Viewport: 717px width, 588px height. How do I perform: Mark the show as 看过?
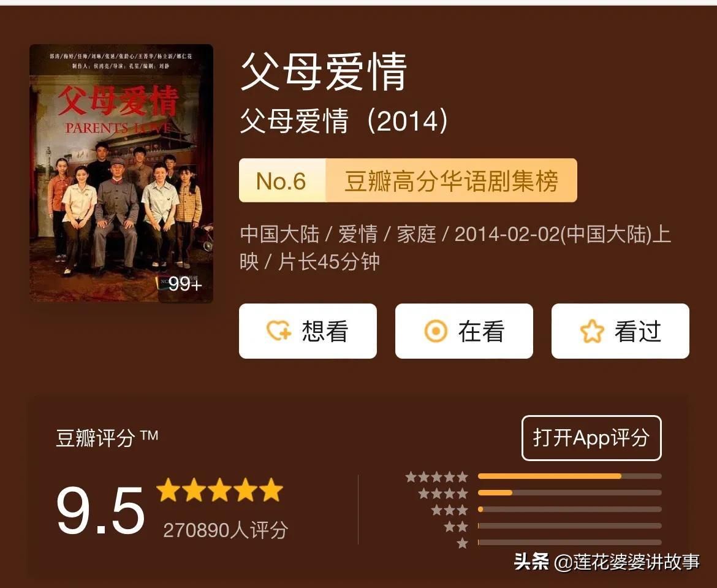[620, 331]
